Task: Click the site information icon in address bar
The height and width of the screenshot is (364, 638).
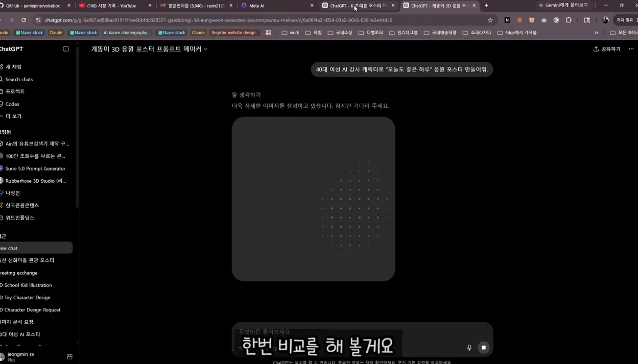Action: (x=38, y=20)
